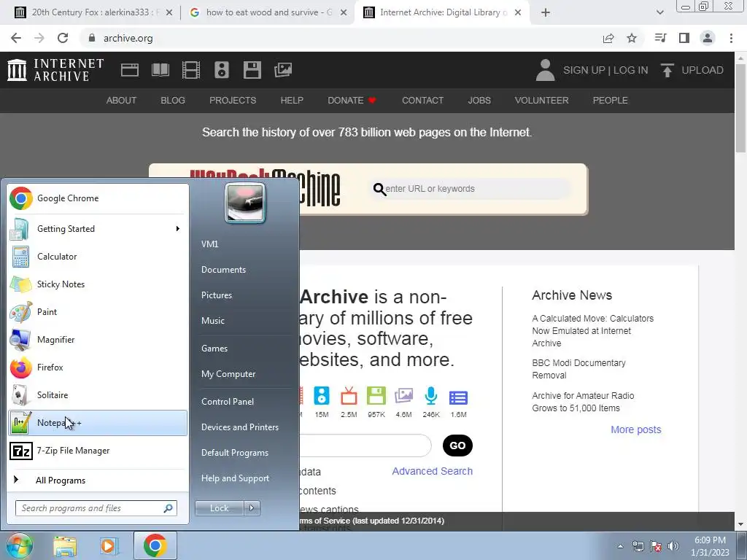
Task: Open Advanced Search link
Action: [x=432, y=471]
